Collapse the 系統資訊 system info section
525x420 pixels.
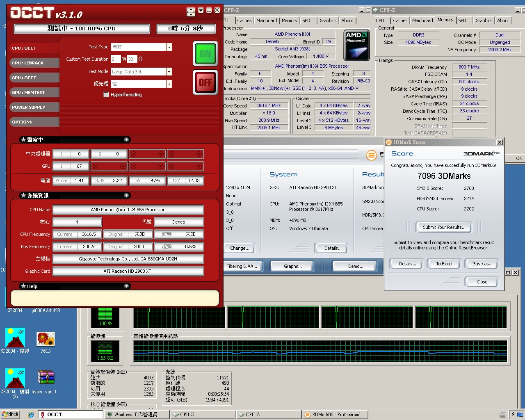[x=126, y=196]
